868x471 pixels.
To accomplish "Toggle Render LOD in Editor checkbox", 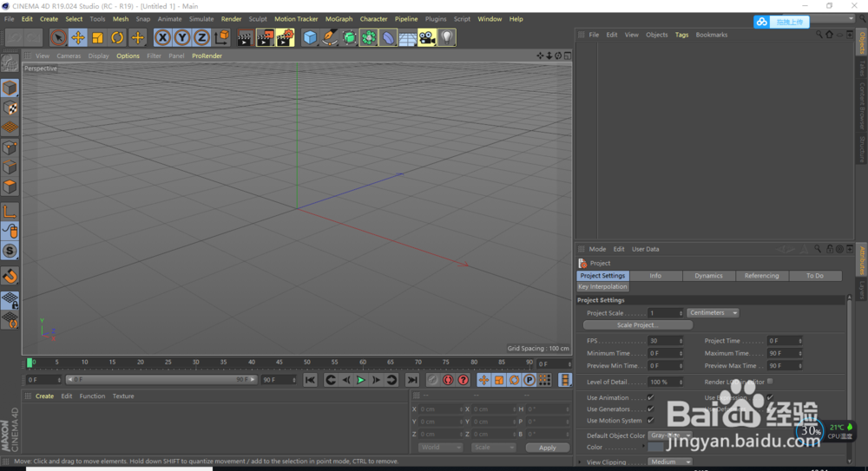I will (x=770, y=382).
